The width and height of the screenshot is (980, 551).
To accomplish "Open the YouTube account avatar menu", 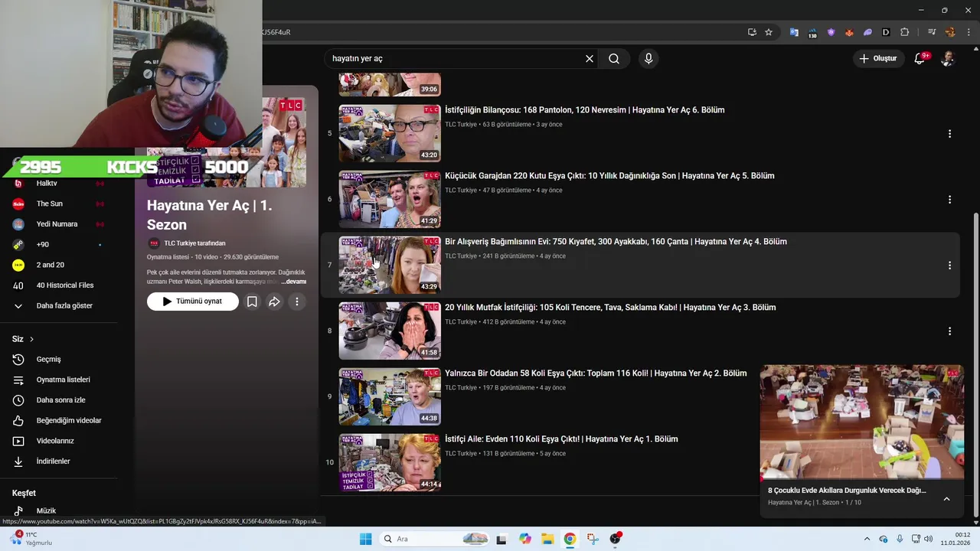I will 948,59.
